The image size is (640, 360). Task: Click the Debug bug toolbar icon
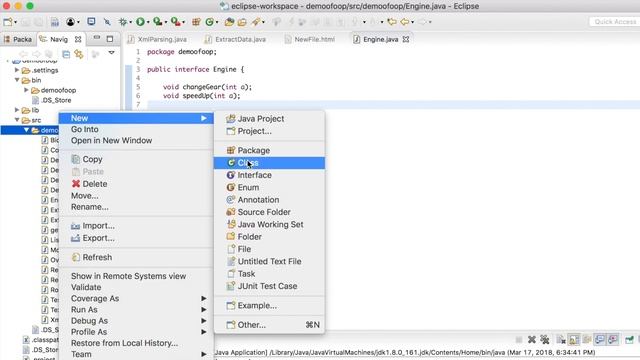(122, 22)
